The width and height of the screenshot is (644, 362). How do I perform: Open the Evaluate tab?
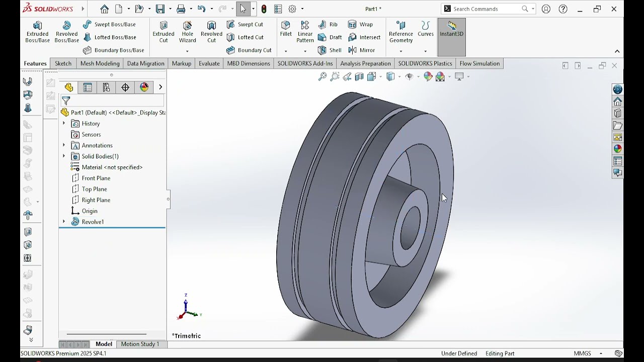coord(209,63)
